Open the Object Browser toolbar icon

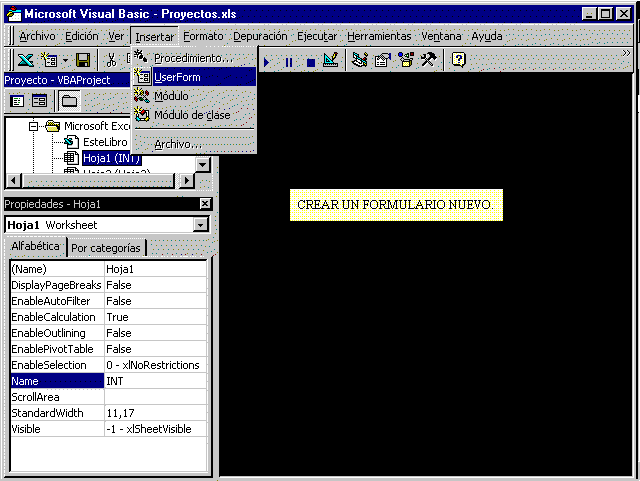click(x=406, y=60)
